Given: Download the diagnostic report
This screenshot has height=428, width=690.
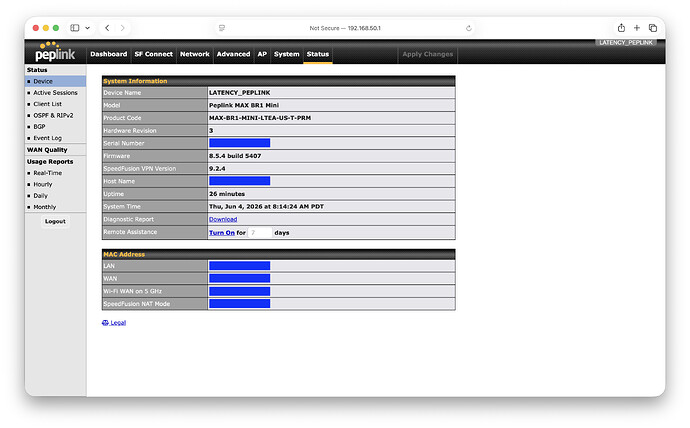Looking at the screenshot, I should [223, 219].
